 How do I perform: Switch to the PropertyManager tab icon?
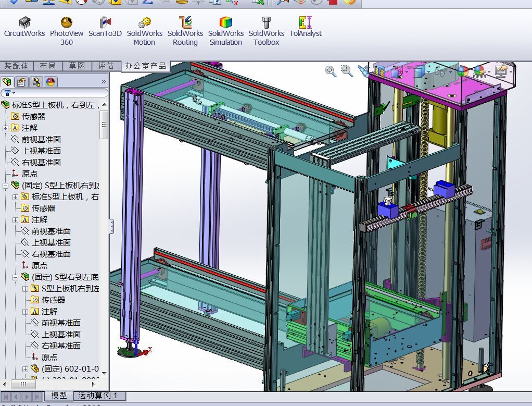(x=21, y=82)
